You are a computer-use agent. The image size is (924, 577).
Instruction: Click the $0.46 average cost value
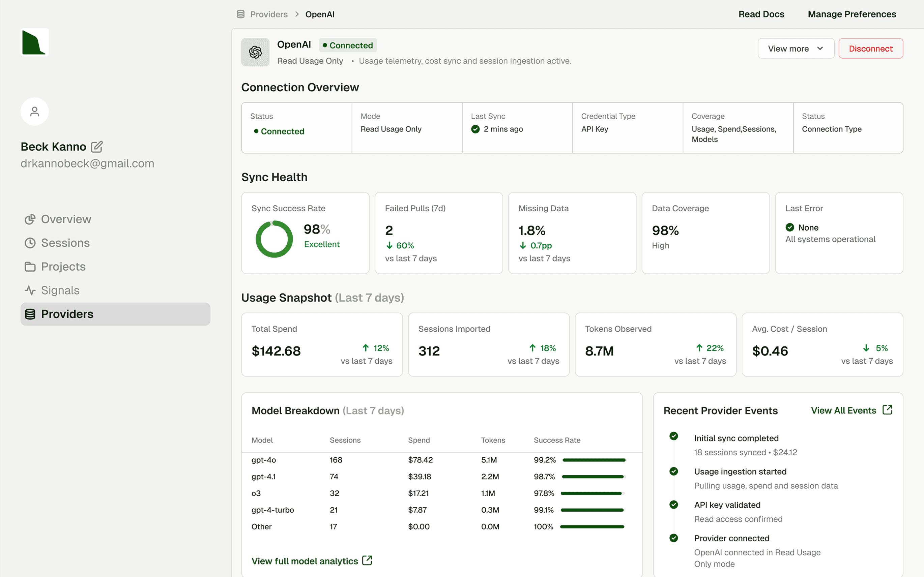point(770,351)
